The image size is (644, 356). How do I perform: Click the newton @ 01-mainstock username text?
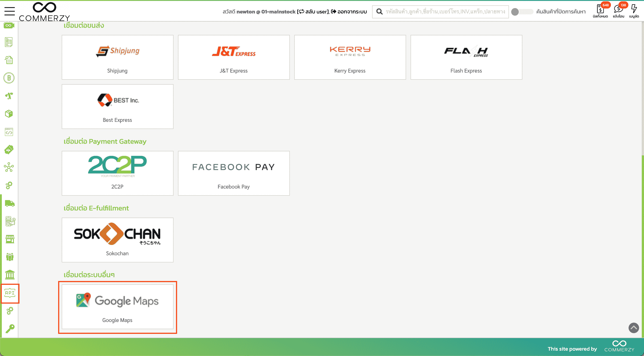click(x=266, y=12)
